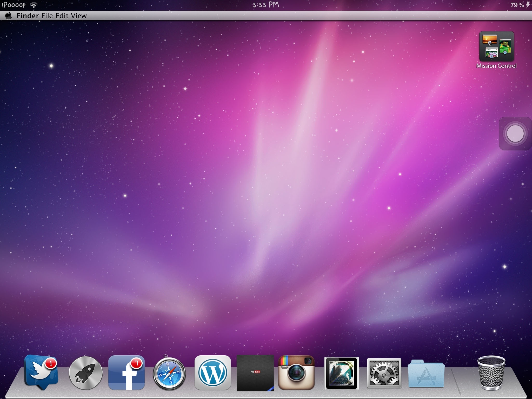Tap the AssistiveTouch floating button

(515, 134)
